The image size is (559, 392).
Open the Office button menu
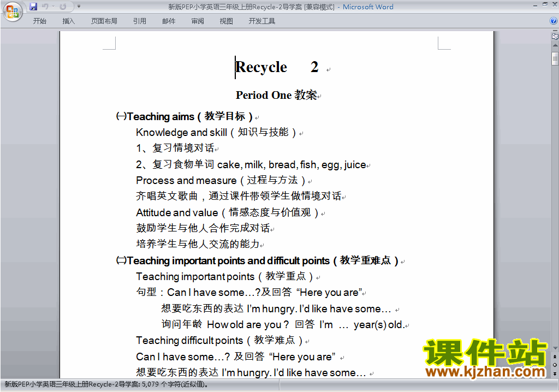[13, 12]
